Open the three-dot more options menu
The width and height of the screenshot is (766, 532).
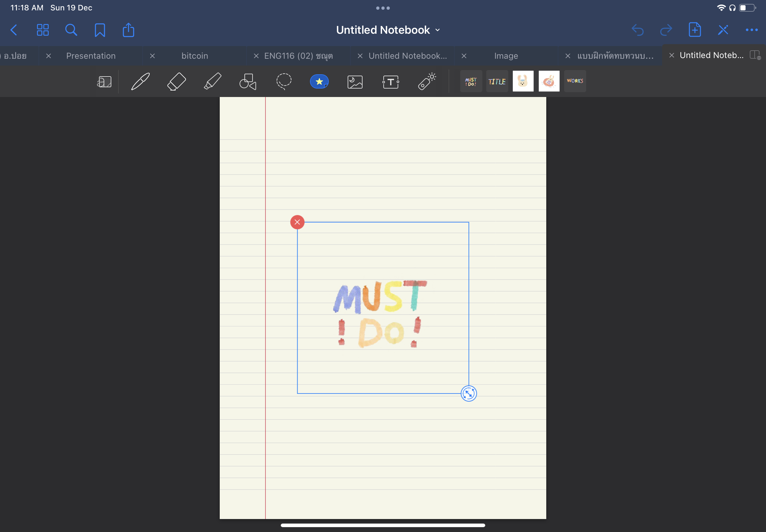(752, 30)
